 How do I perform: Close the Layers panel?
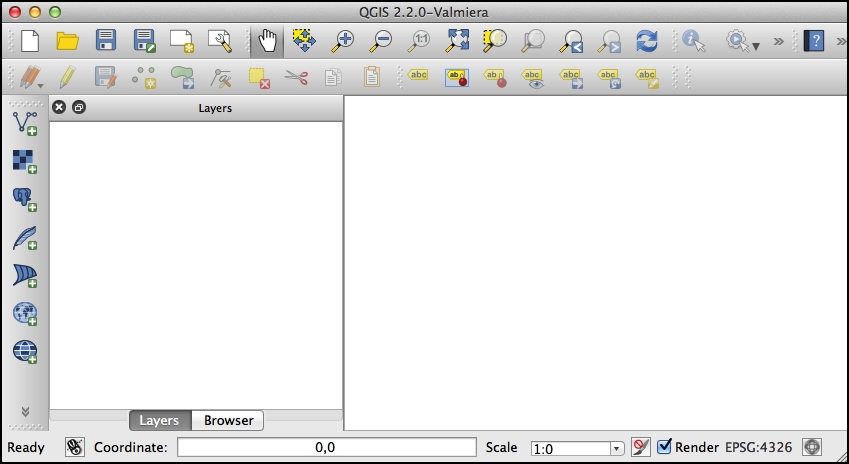(x=59, y=107)
